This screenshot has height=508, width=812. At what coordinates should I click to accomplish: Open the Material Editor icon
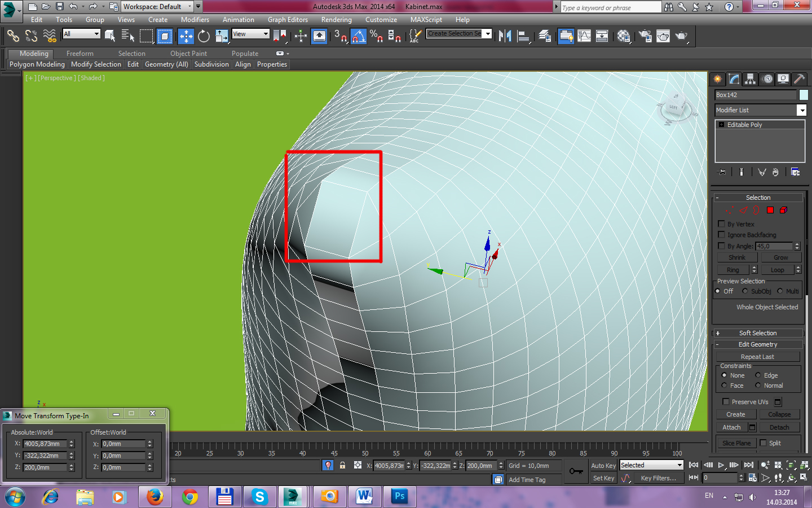click(x=624, y=36)
